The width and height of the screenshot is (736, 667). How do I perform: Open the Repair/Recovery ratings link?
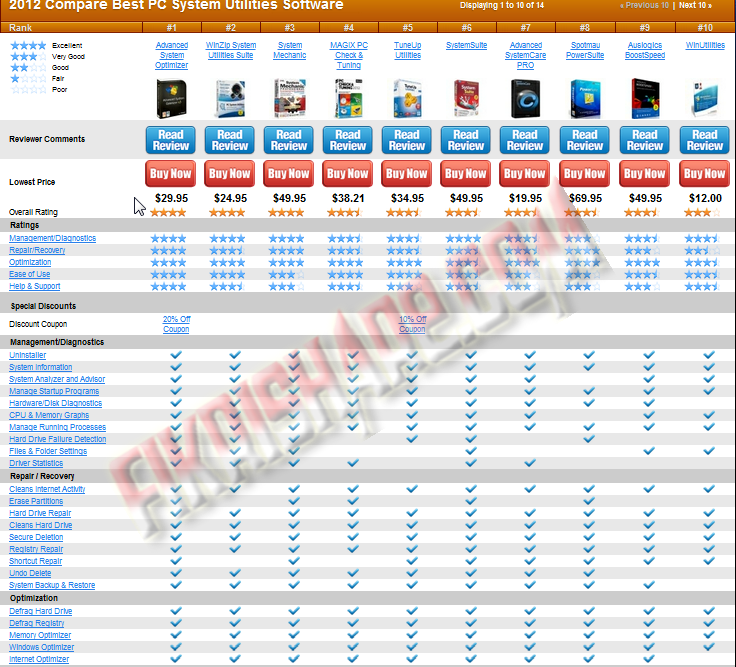coord(37,250)
